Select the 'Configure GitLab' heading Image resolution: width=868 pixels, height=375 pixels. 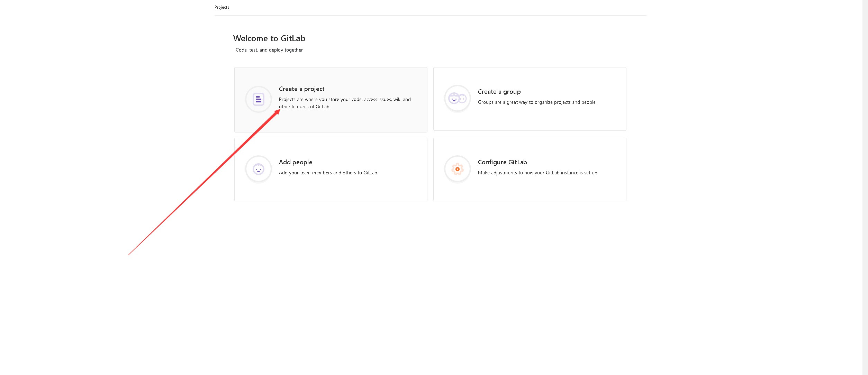pyautogui.click(x=502, y=162)
